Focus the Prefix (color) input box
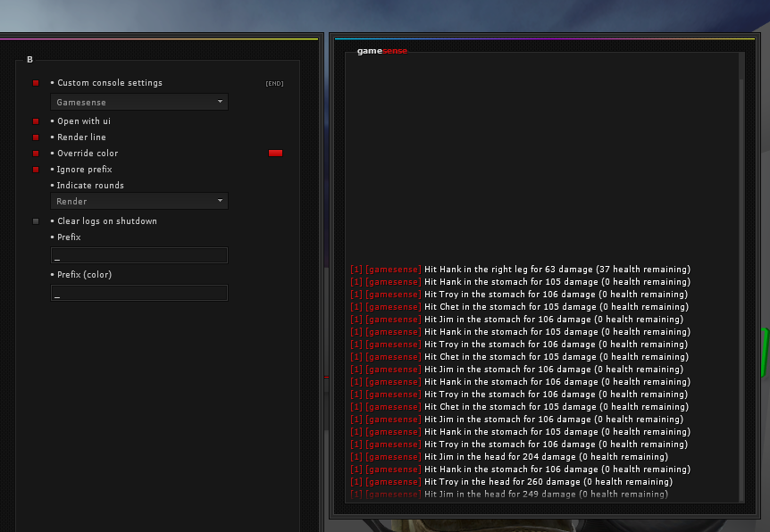 point(139,293)
